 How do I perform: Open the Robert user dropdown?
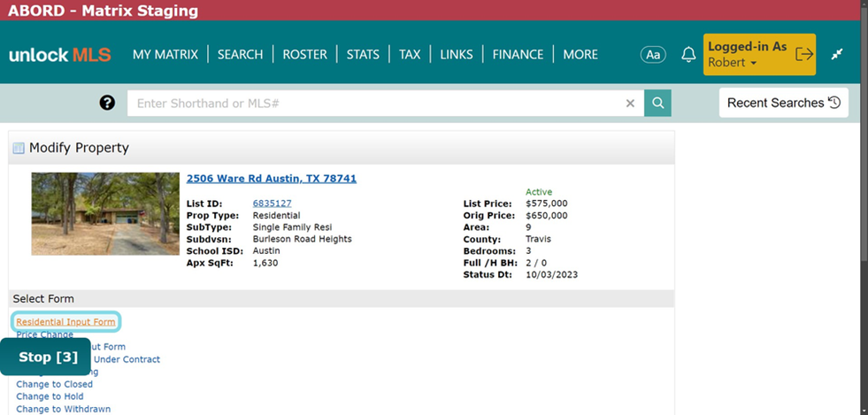732,63
